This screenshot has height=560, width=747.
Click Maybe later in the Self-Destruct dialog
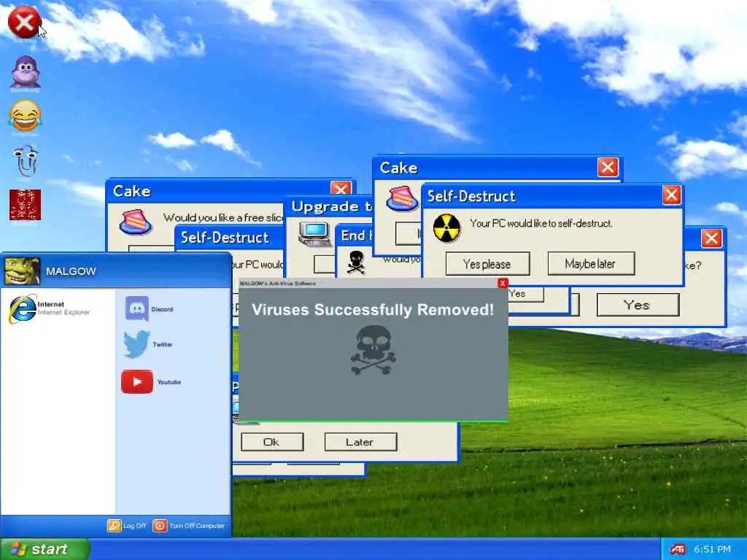tap(591, 263)
